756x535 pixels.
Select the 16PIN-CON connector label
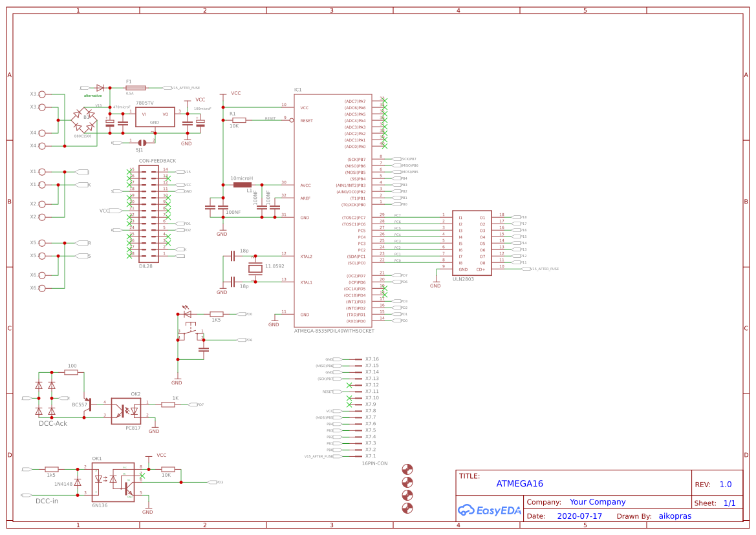pyautogui.click(x=374, y=463)
